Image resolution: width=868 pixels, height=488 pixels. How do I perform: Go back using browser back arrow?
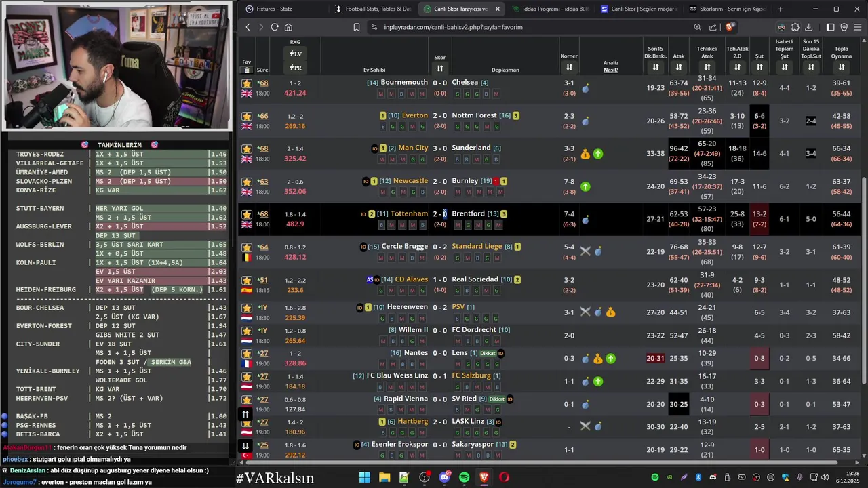pyautogui.click(x=248, y=27)
